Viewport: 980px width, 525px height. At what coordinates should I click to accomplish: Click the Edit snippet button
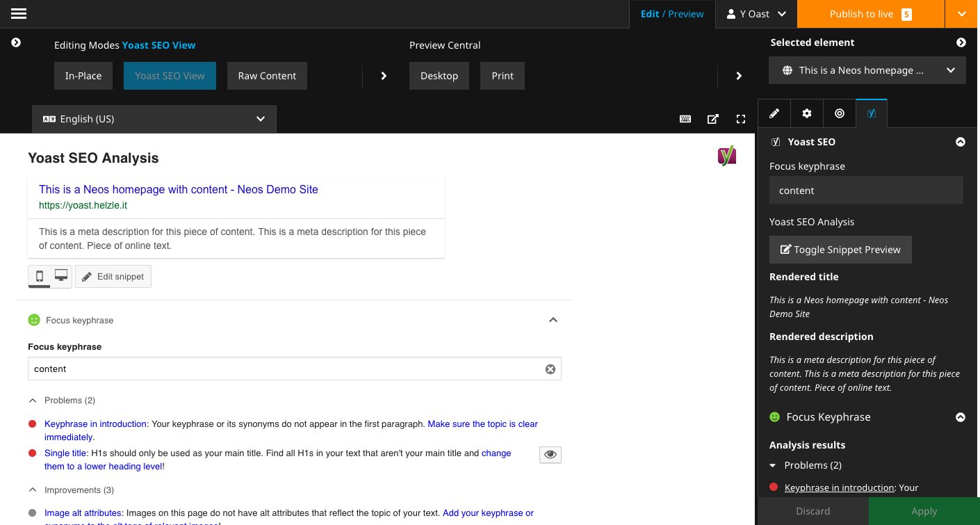coord(113,276)
